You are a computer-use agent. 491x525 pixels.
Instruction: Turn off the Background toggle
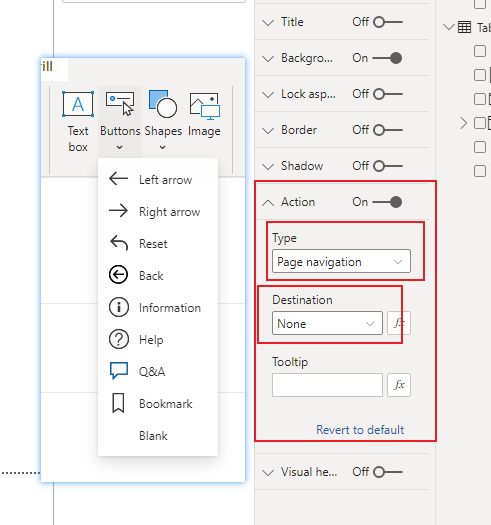pos(387,58)
